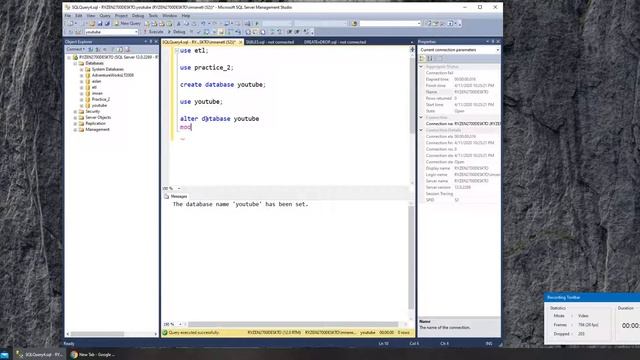The height and width of the screenshot is (360, 640).
Task: Switch to the CREATE+DROP.sql not connected tab
Action: click(x=335, y=42)
